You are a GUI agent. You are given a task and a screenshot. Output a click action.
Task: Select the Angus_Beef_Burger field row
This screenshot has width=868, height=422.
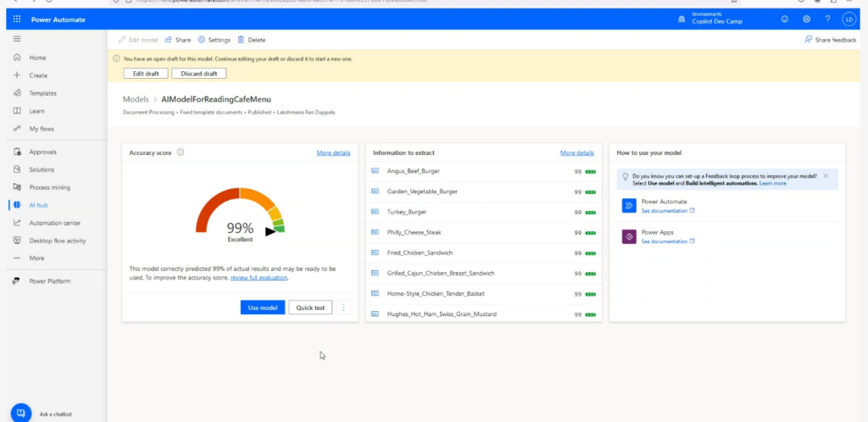[483, 171]
